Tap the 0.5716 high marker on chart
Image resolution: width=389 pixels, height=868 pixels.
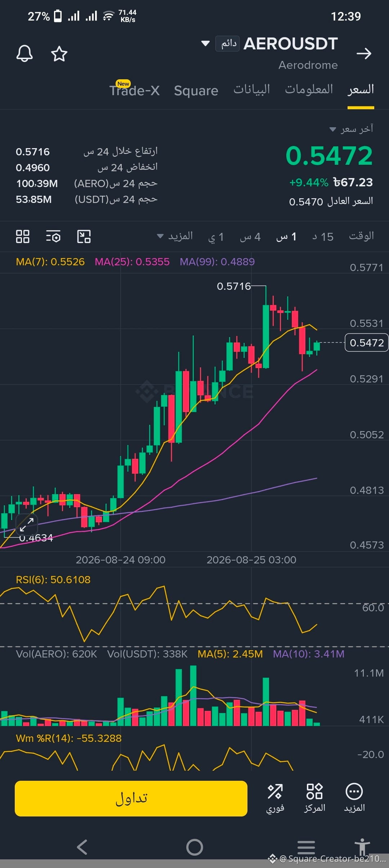[x=234, y=286]
